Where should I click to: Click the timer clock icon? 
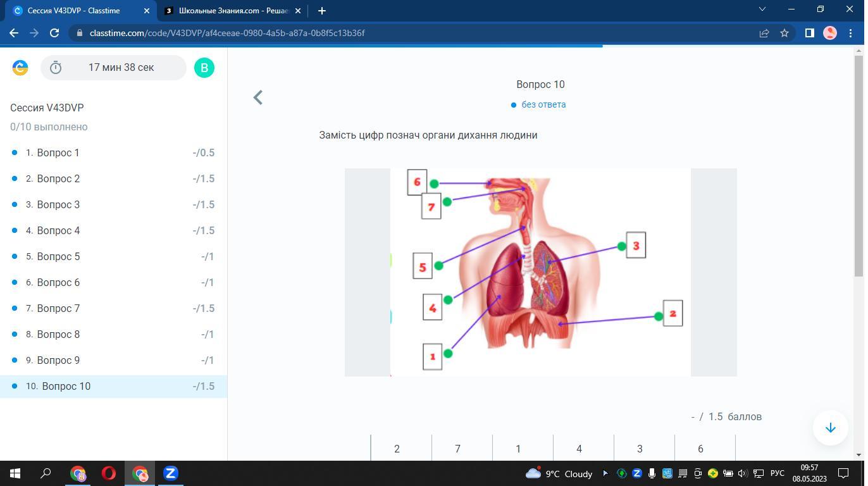pyautogui.click(x=56, y=68)
